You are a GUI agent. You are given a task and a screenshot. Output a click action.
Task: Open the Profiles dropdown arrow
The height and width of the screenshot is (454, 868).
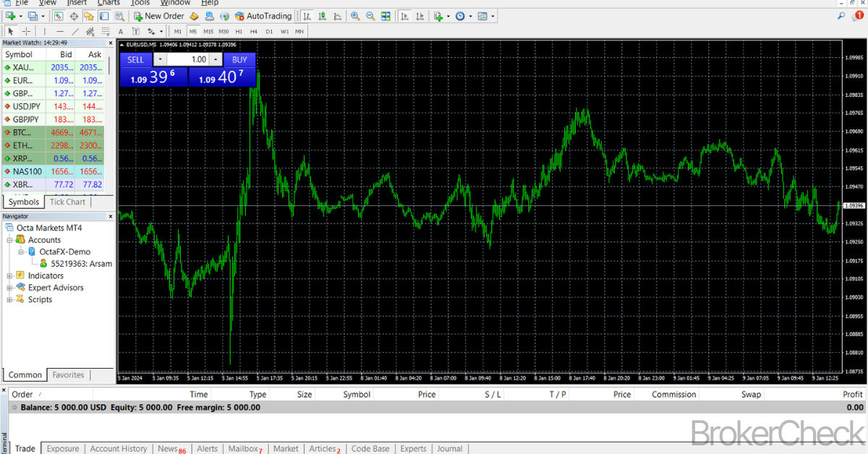click(43, 16)
